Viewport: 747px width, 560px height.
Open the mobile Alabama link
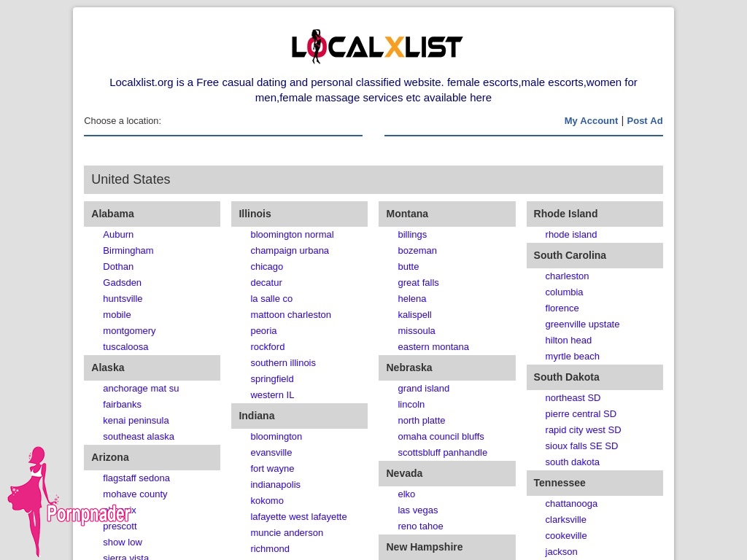pos(117,315)
